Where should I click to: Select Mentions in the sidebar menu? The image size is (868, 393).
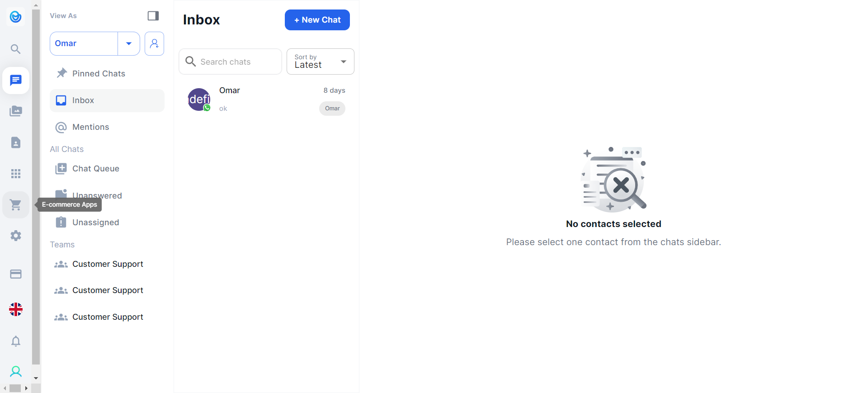(90, 127)
